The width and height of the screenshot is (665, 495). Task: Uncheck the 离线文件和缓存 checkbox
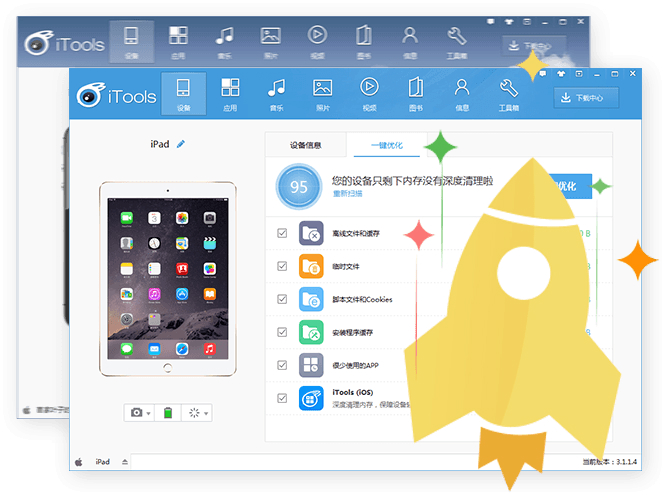[x=282, y=233]
